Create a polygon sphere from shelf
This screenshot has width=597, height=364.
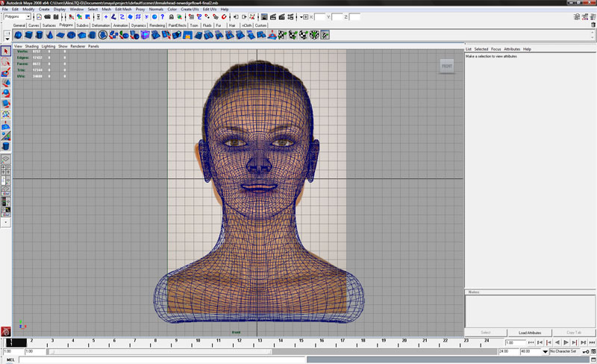(x=18, y=35)
